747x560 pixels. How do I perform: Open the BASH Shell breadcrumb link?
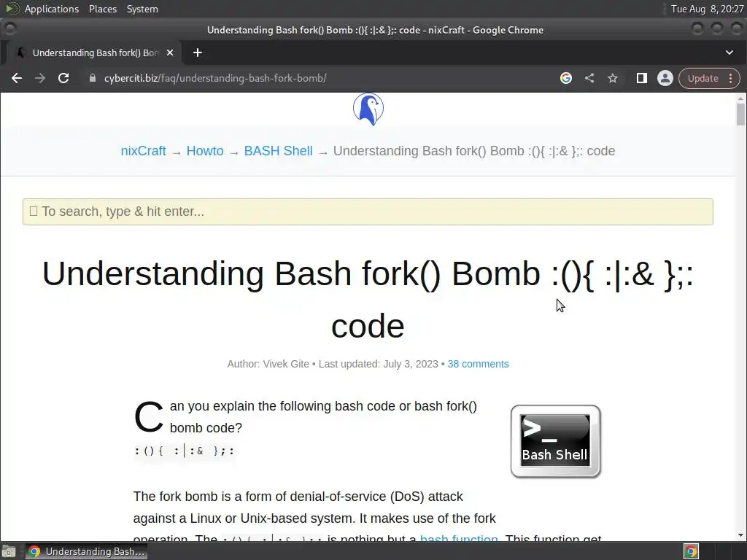tap(278, 151)
